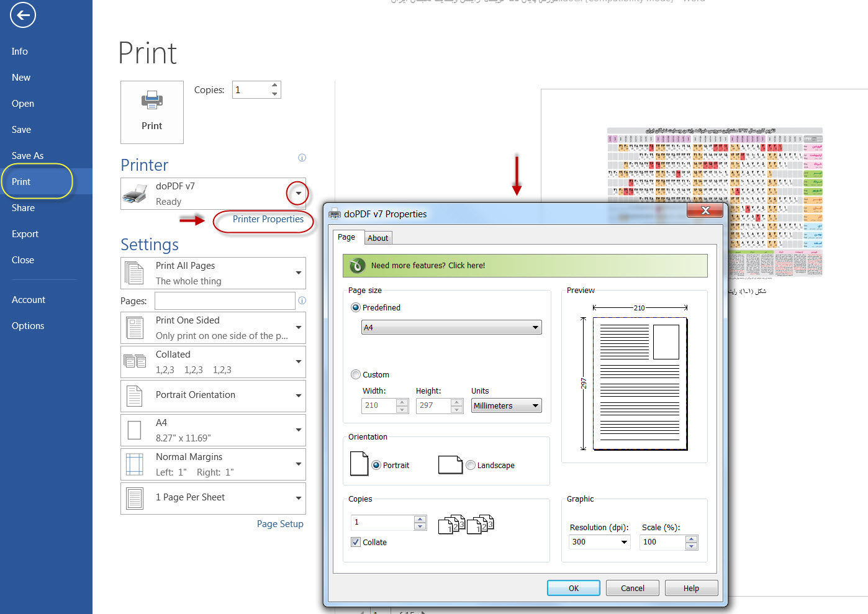The image size is (868, 614).
Task: Click the portrait page icon in Orientation
Action: click(x=359, y=464)
